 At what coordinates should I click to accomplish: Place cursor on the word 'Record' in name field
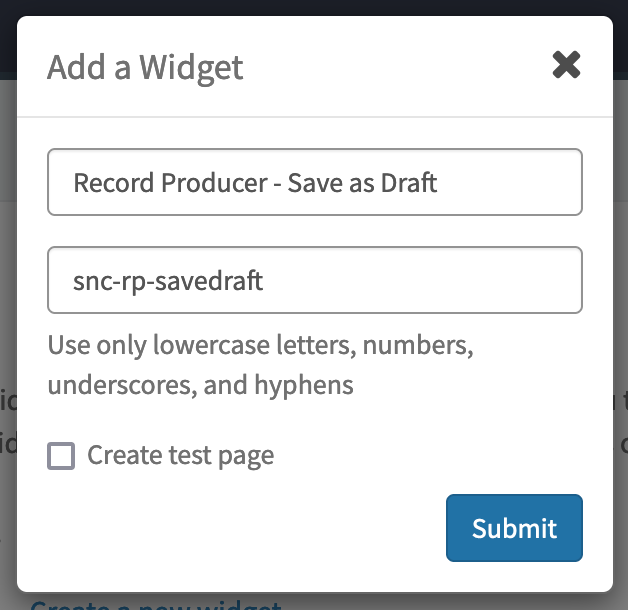point(114,183)
